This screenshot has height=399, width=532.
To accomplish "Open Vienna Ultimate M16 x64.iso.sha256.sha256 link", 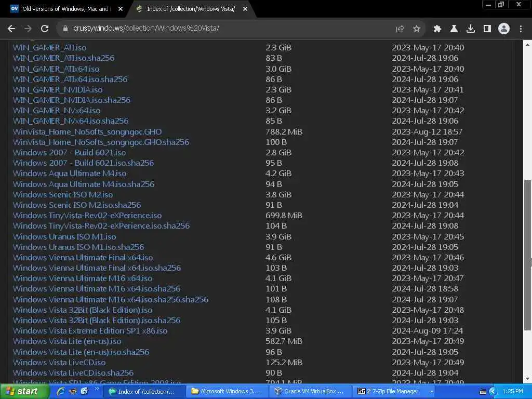I will pos(111,300).
